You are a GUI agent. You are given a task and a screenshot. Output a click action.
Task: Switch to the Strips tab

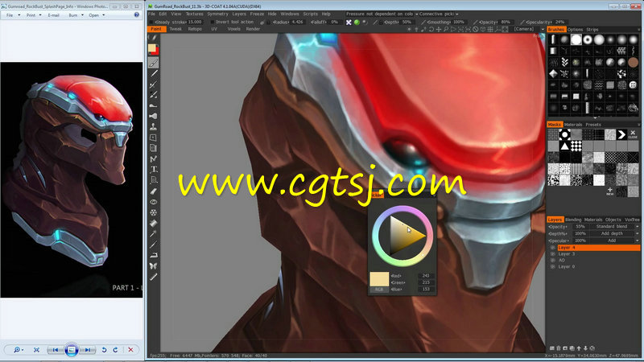tap(592, 30)
